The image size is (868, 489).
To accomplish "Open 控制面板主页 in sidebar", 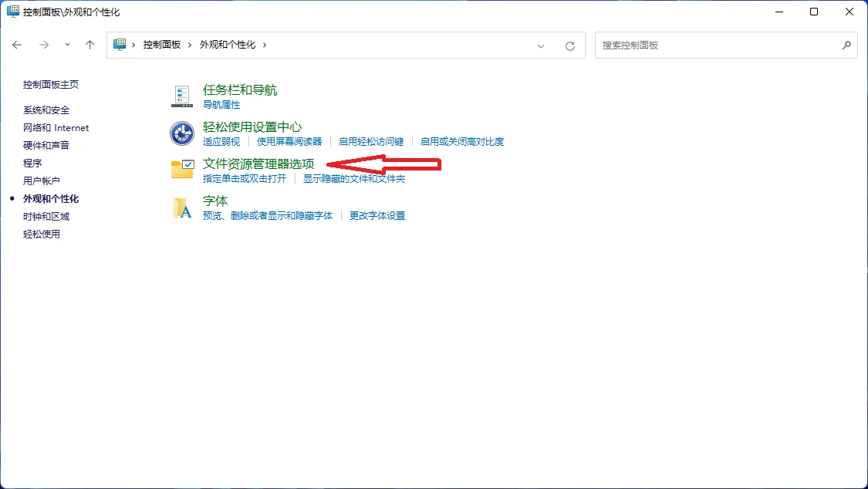I will [51, 85].
